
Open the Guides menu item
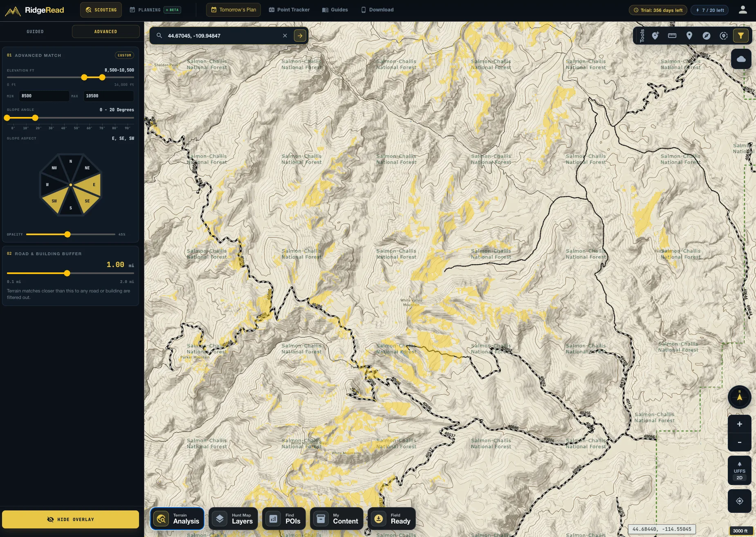[335, 10]
